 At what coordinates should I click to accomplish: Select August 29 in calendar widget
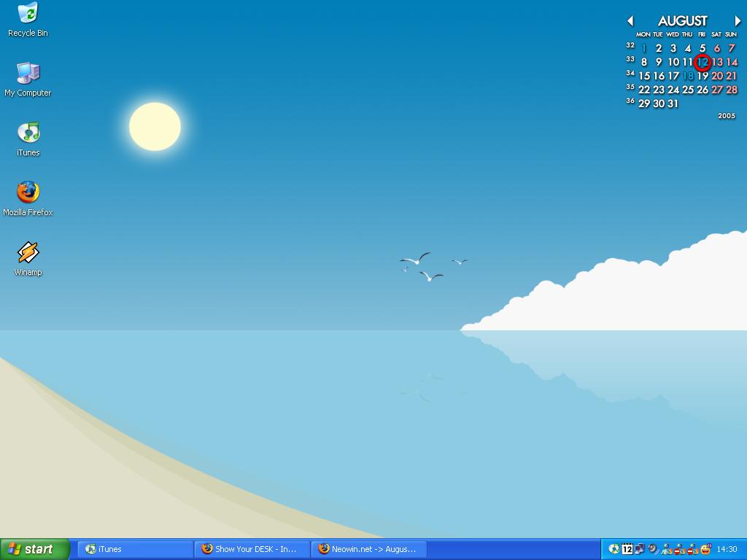point(644,104)
